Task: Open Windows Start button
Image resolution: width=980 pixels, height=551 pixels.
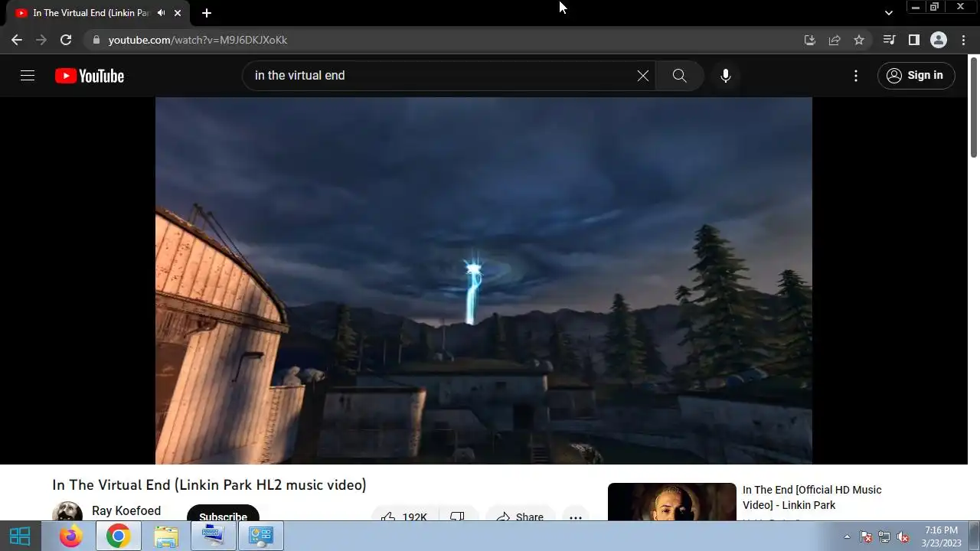Action: pyautogui.click(x=20, y=536)
